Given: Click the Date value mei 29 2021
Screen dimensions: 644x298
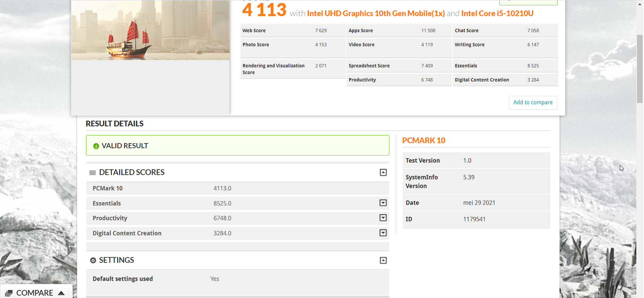Looking at the screenshot, I should (479, 203).
